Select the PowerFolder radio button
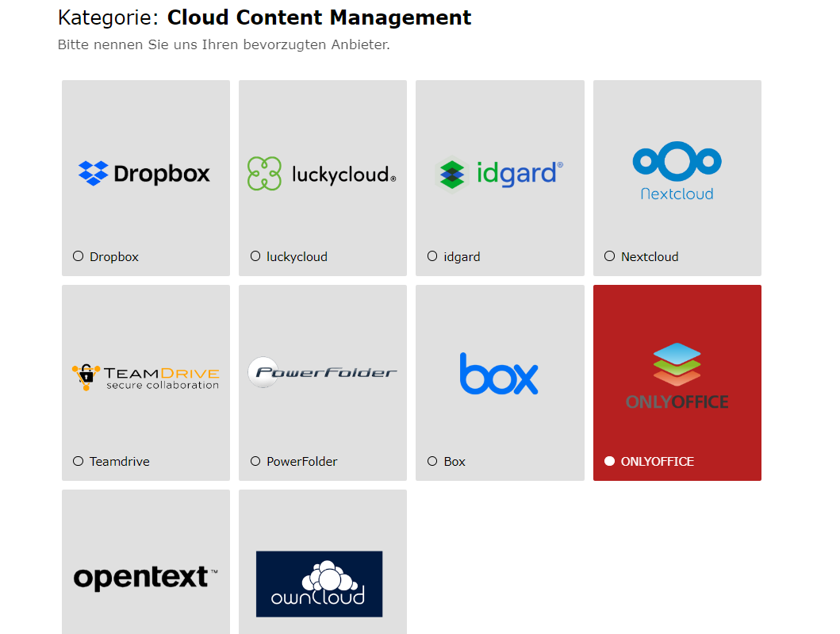The image size is (840, 634). 255,461
